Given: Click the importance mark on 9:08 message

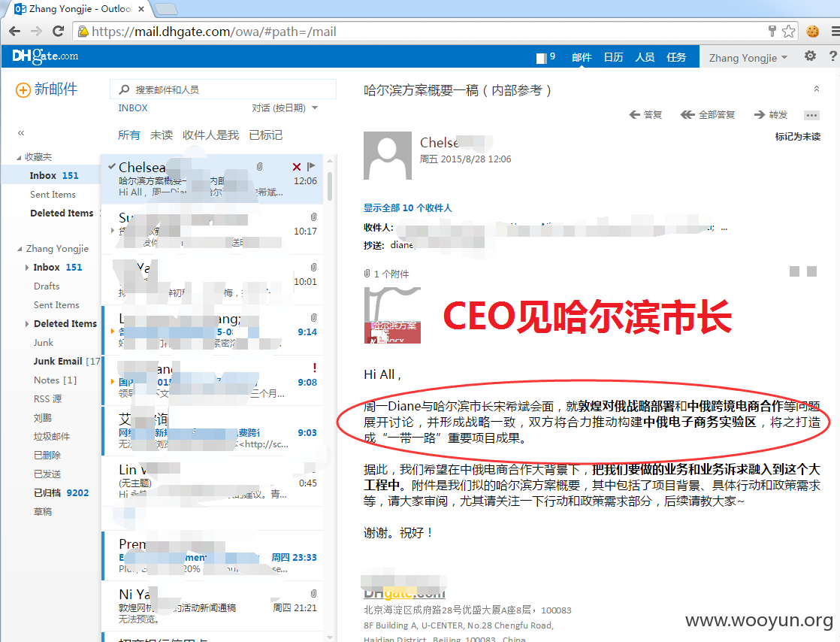Looking at the screenshot, I should [x=315, y=368].
